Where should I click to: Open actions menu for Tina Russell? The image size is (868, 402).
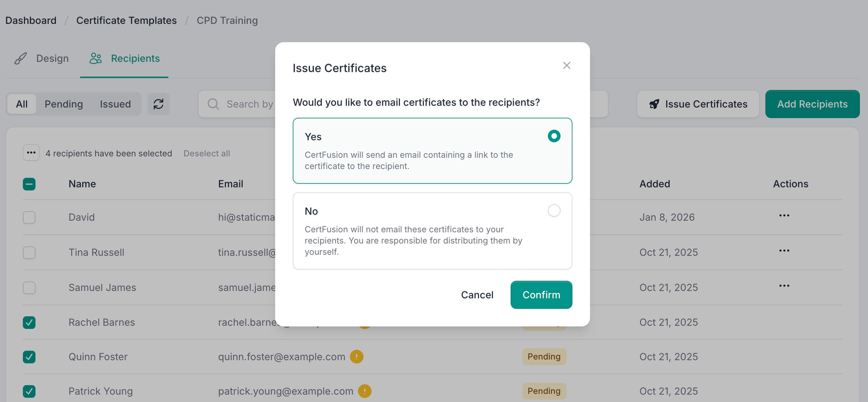click(x=784, y=251)
